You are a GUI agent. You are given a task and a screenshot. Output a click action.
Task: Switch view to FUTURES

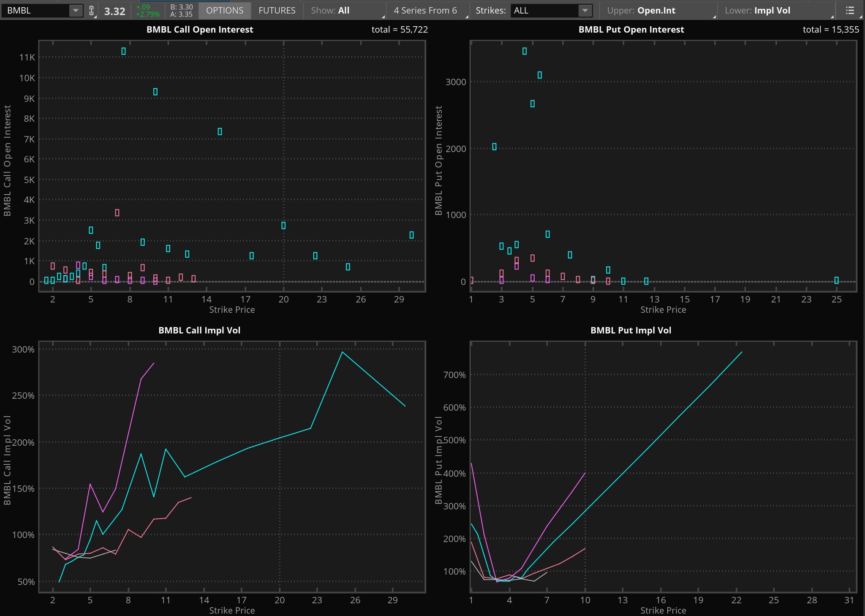277,11
